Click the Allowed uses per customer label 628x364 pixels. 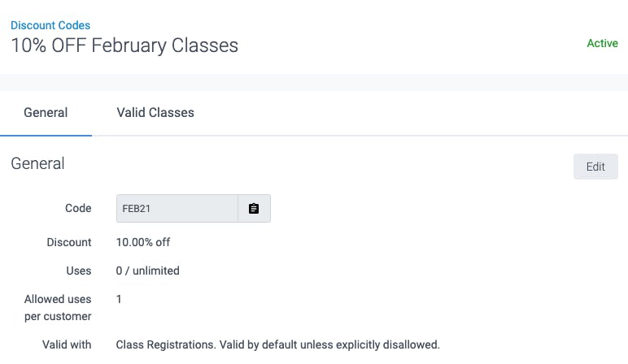(58, 308)
